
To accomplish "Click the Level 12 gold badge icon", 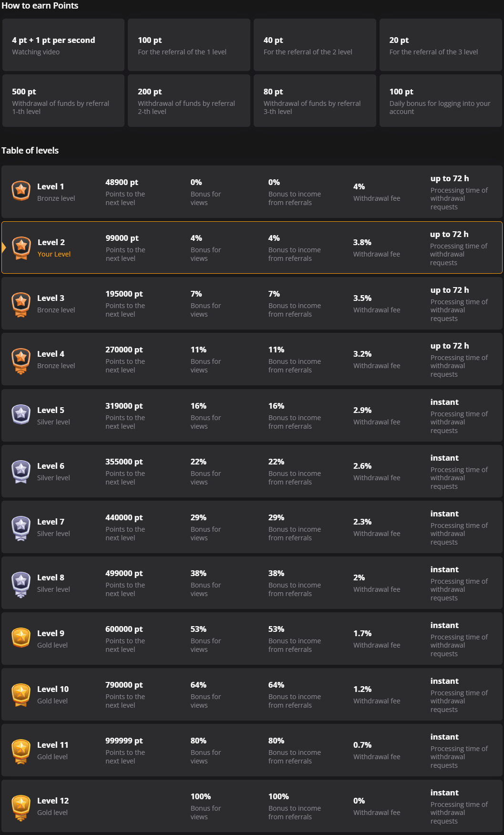I will (x=21, y=807).
